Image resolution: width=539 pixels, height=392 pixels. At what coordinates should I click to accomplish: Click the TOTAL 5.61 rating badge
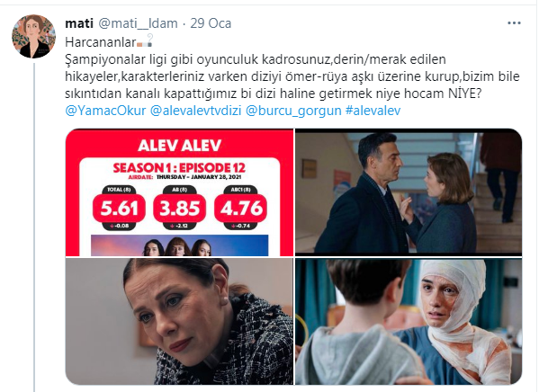point(119,208)
